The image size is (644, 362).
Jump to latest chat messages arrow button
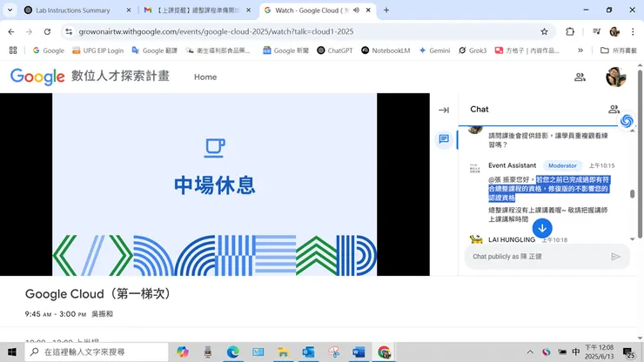tap(542, 228)
